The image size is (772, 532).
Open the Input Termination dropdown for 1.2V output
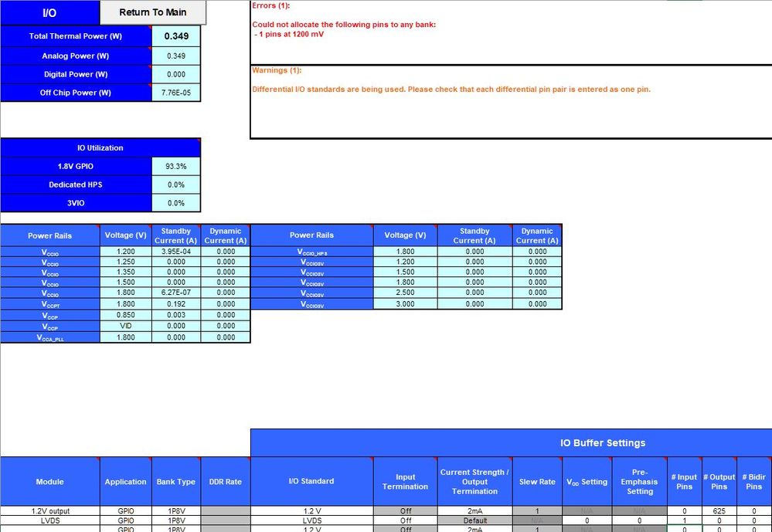click(405, 510)
